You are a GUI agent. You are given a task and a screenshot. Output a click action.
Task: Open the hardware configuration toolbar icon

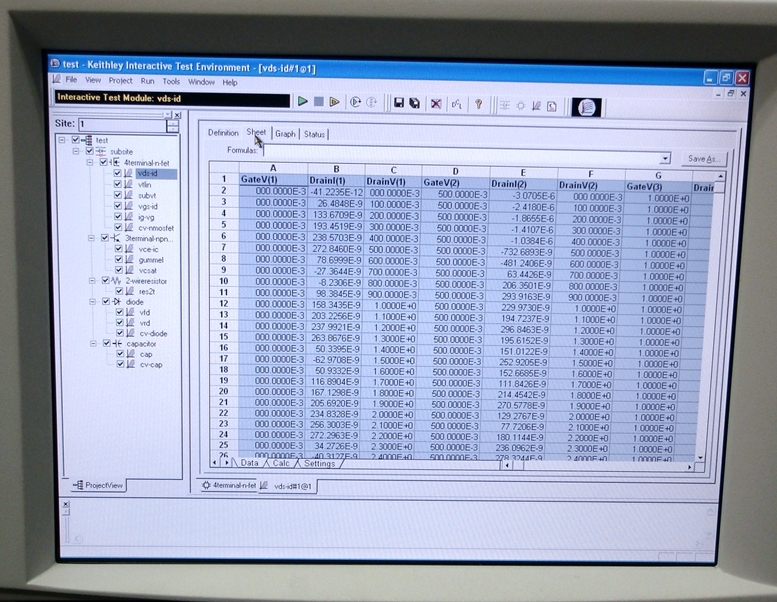tap(457, 104)
